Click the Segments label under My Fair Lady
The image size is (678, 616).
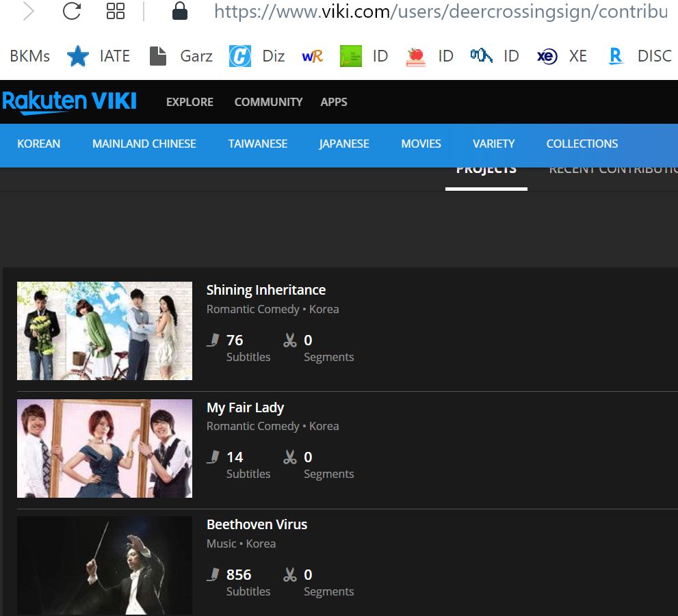tap(328, 474)
